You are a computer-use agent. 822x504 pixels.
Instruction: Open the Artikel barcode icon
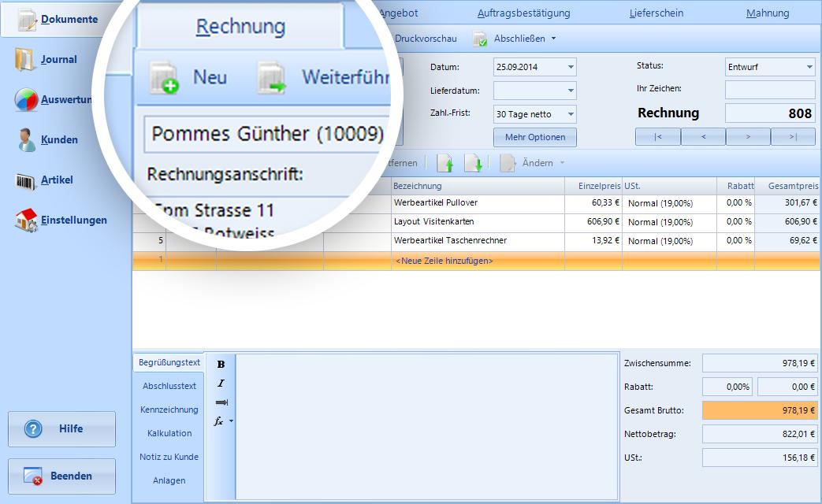point(26,181)
